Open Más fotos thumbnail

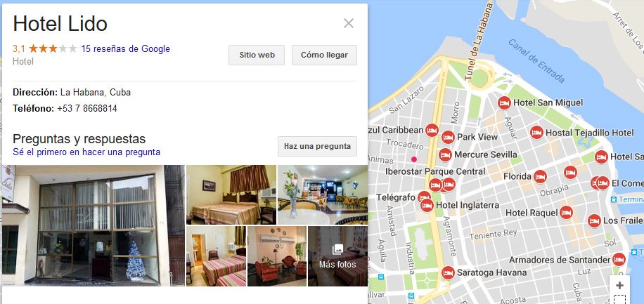(337, 256)
